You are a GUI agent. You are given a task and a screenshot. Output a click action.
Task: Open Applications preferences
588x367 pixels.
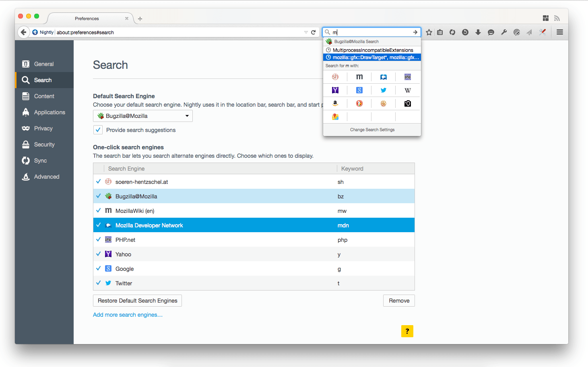[x=44, y=112]
